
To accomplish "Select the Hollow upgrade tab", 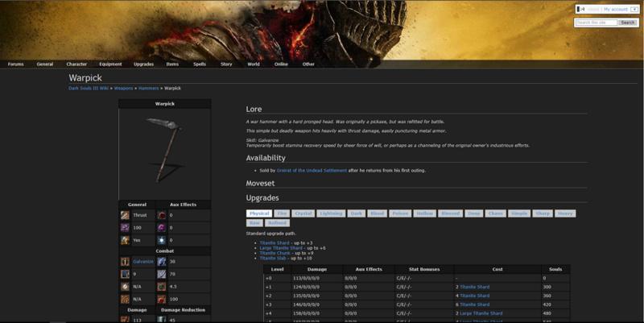I will [425, 213].
